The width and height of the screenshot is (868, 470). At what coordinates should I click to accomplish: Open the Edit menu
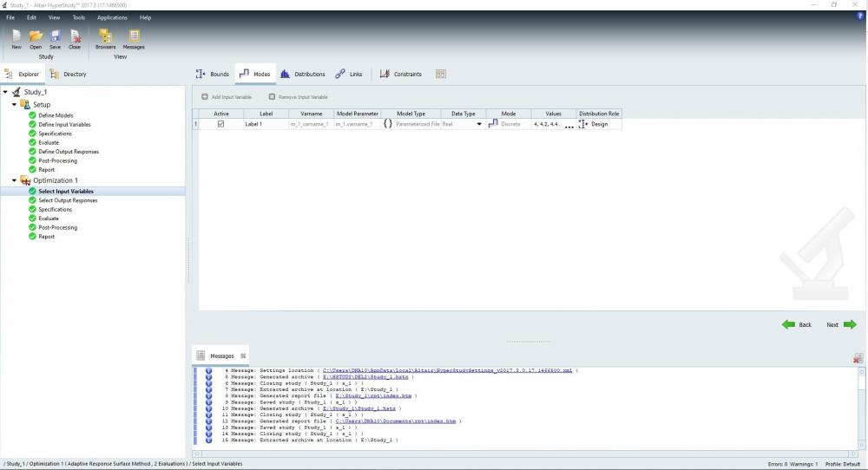(x=31, y=17)
